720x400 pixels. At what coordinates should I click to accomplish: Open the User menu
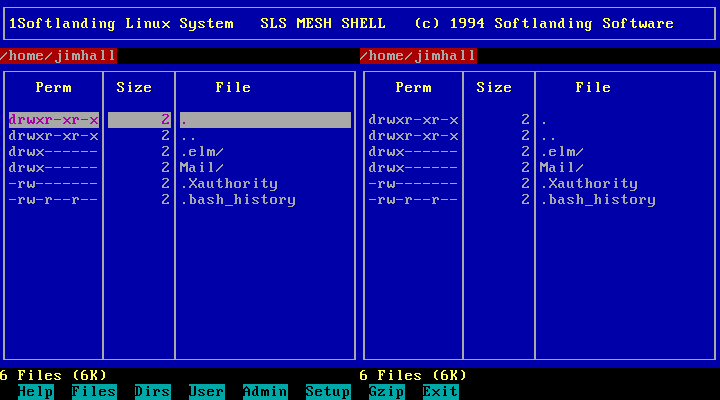[207, 391]
